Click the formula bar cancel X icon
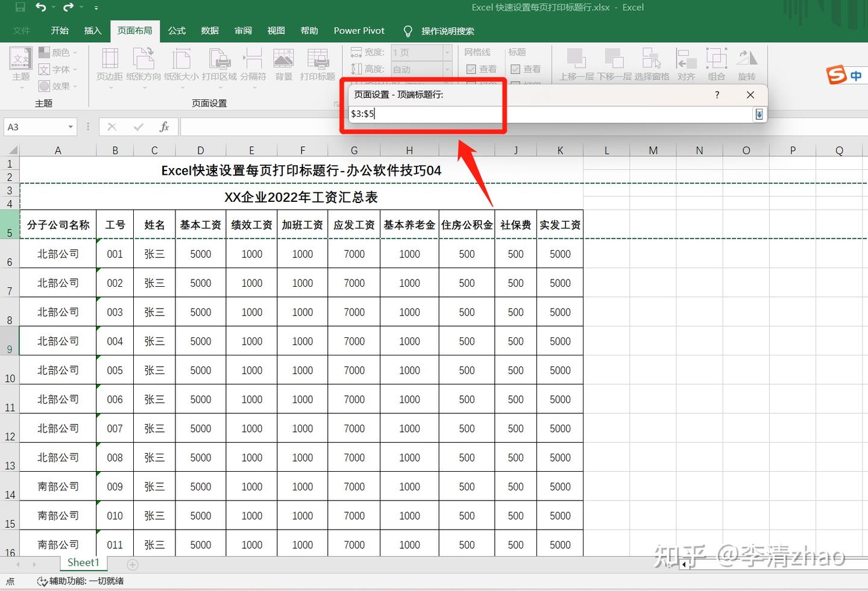The width and height of the screenshot is (868, 591). coord(112,127)
